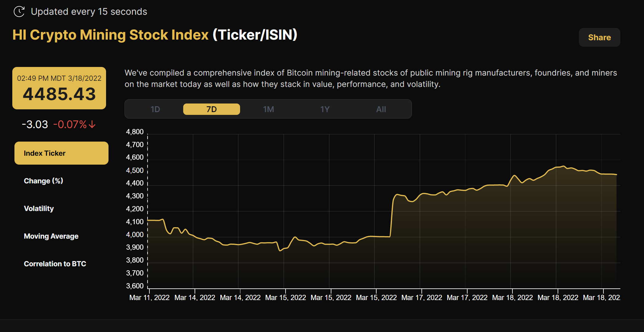Click the downward red arrow indicator
The image size is (644, 332).
[x=91, y=124]
